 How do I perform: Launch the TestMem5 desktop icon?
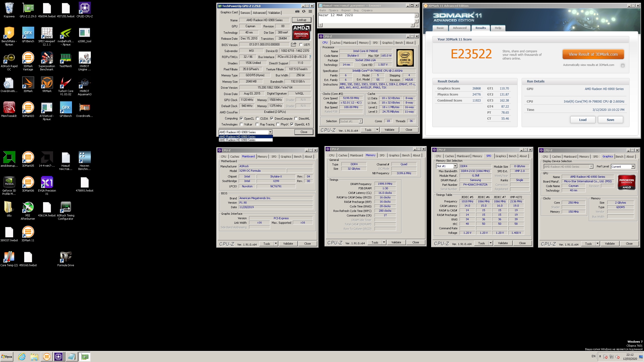tap(66, 60)
